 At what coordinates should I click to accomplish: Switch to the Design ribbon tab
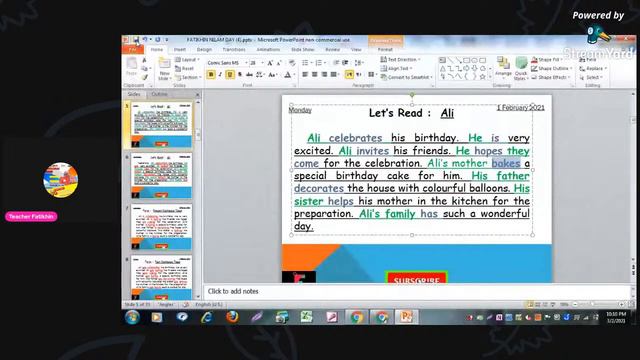(x=204, y=50)
